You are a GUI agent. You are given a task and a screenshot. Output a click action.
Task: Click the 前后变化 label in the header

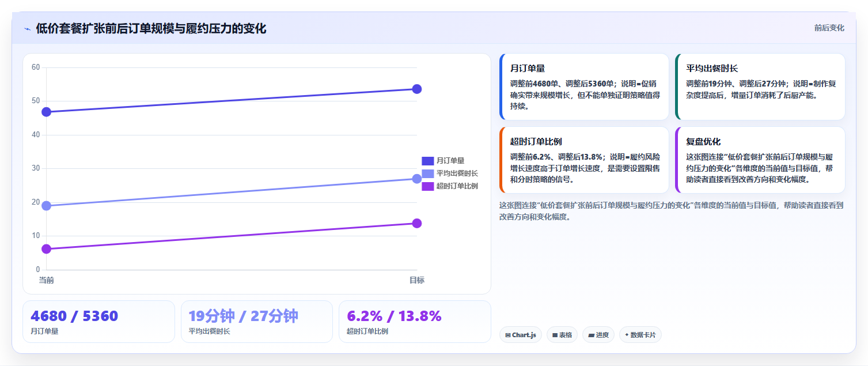(829, 28)
